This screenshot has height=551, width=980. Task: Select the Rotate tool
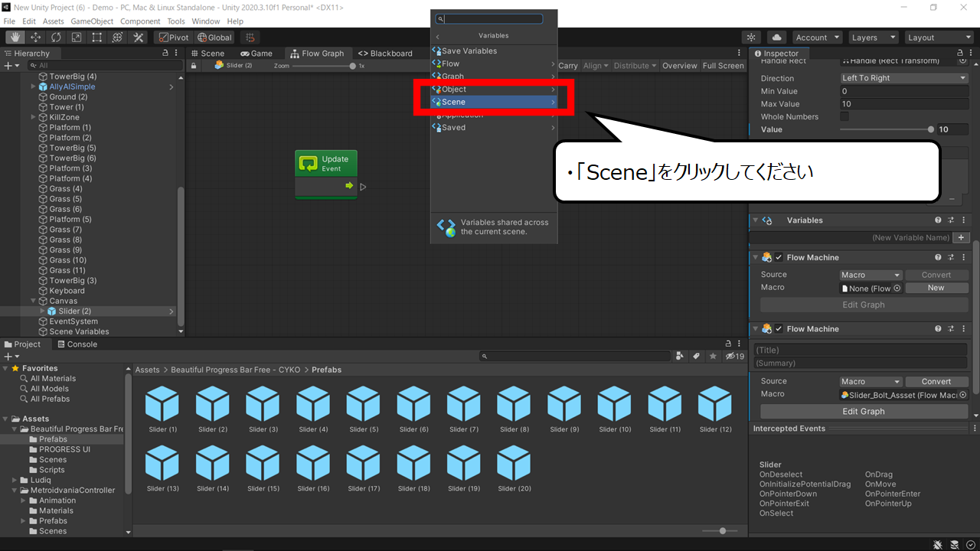[x=57, y=37]
